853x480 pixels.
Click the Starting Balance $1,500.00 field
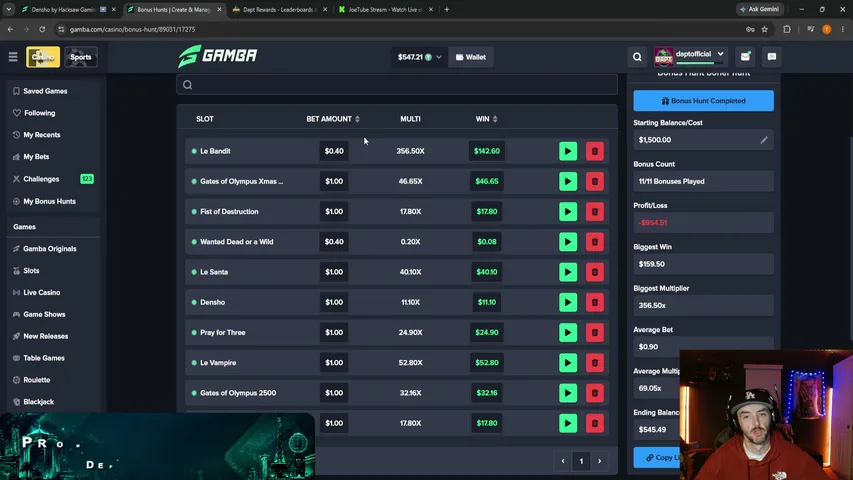(x=703, y=140)
